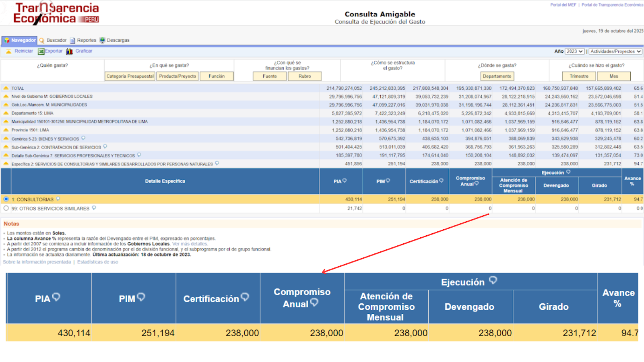Viewport: 644px width, 362px height.
Task: Click the Graficar bar chart icon
Action: pyautogui.click(x=69, y=51)
